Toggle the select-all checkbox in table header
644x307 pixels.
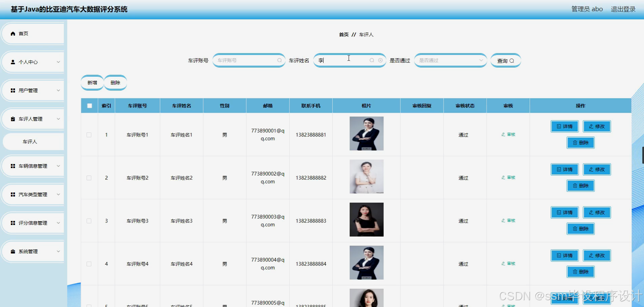click(x=90, y=106)
